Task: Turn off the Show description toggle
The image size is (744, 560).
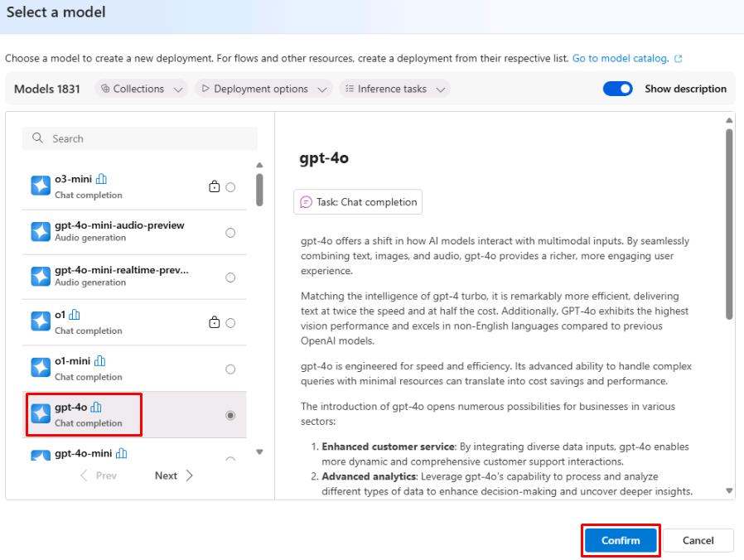Action: [617, 89]
